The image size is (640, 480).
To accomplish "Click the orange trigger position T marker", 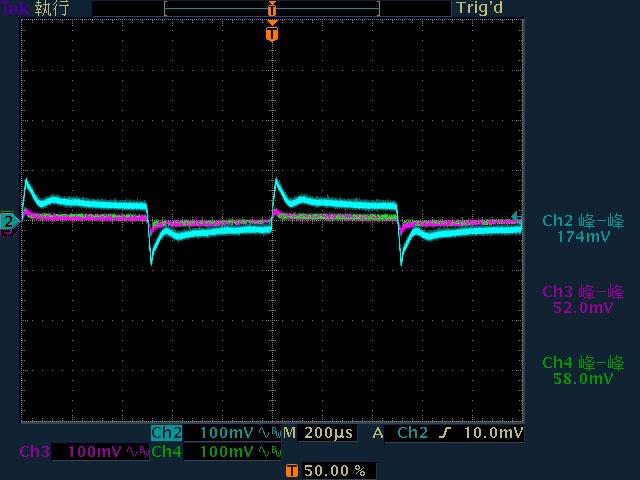I will [271, 34].
